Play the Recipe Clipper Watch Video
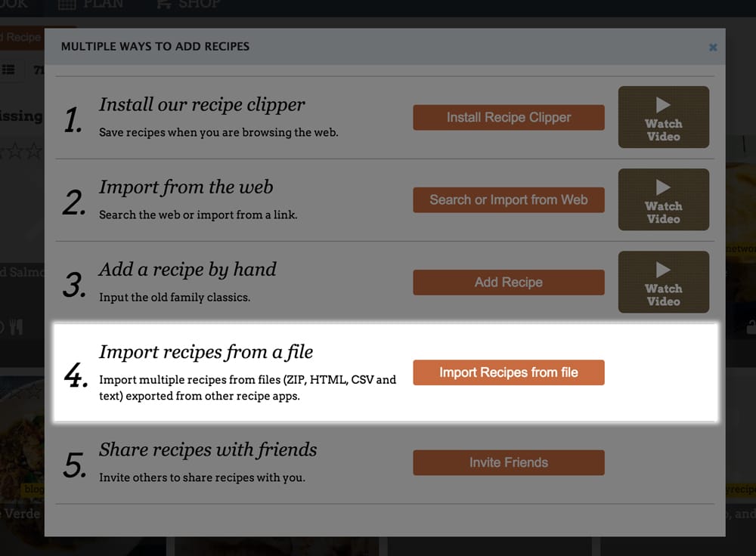Image resolution: width=756 pixels, height=556 pixels. pyautogui.click(x=663, y=116)
